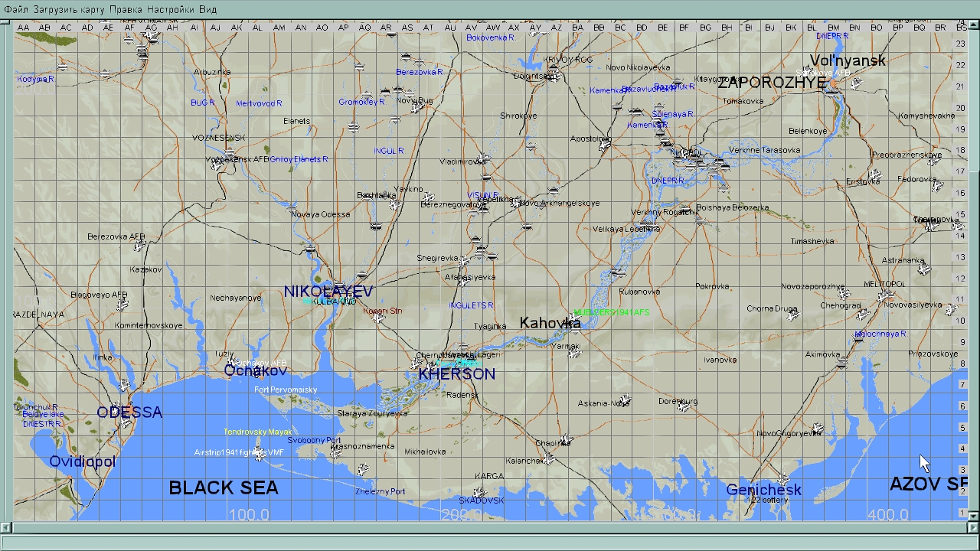Select the Dorenburg airfield icon
The width and height of the screenshot is (980, 551).
[x=684, y=406]
